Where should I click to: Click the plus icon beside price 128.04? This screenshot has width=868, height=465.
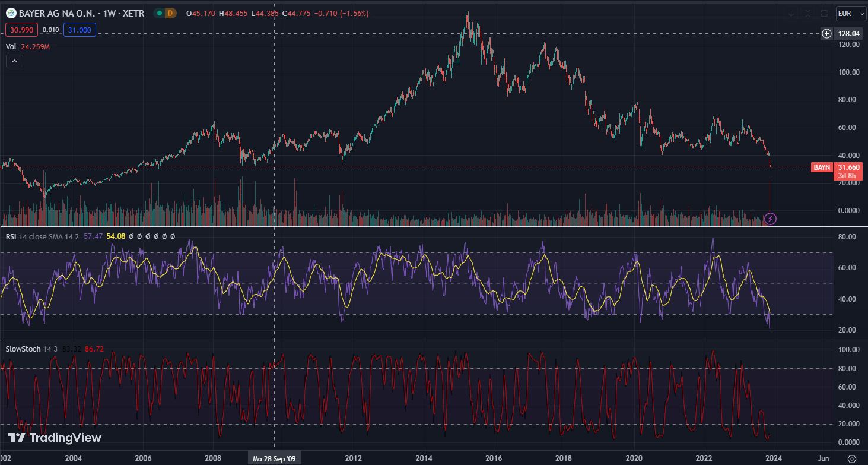click(826, 34)
